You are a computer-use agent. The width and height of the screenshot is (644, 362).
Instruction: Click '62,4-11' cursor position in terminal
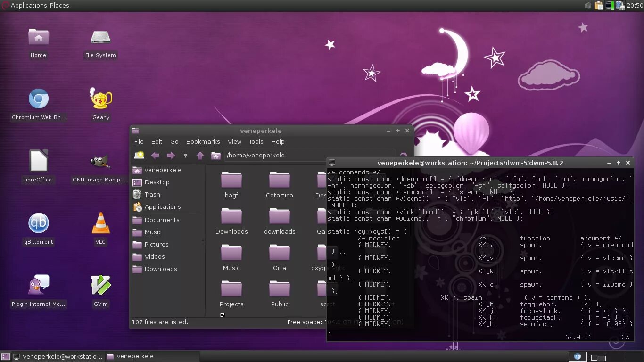[578, 337]
